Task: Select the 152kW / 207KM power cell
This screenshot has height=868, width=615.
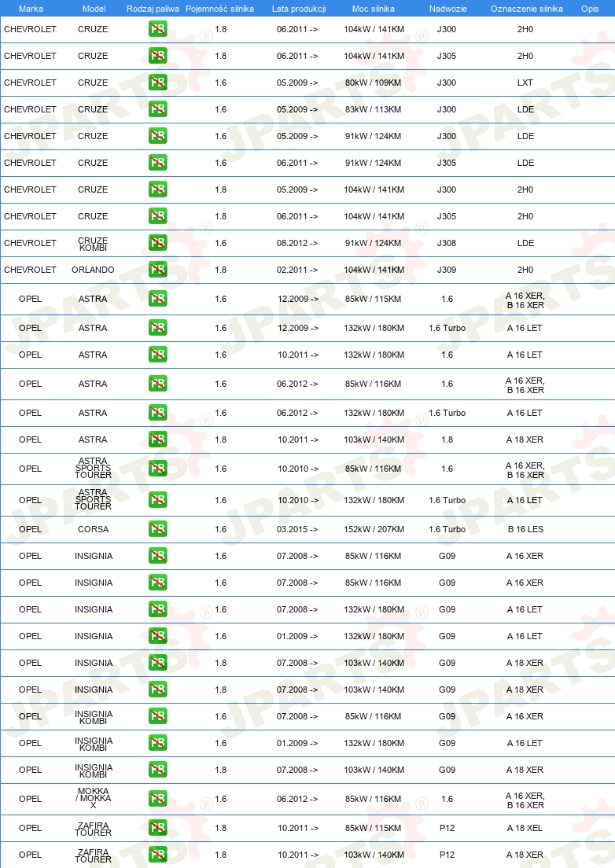Action: pos(374,529)
